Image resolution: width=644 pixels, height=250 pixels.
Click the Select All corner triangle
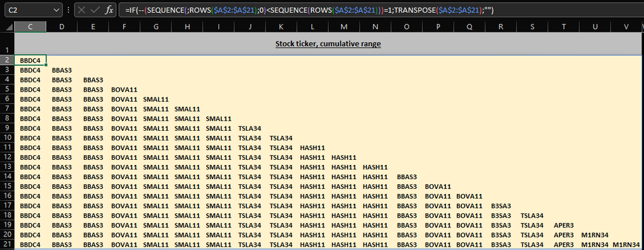tap(10, 27)
